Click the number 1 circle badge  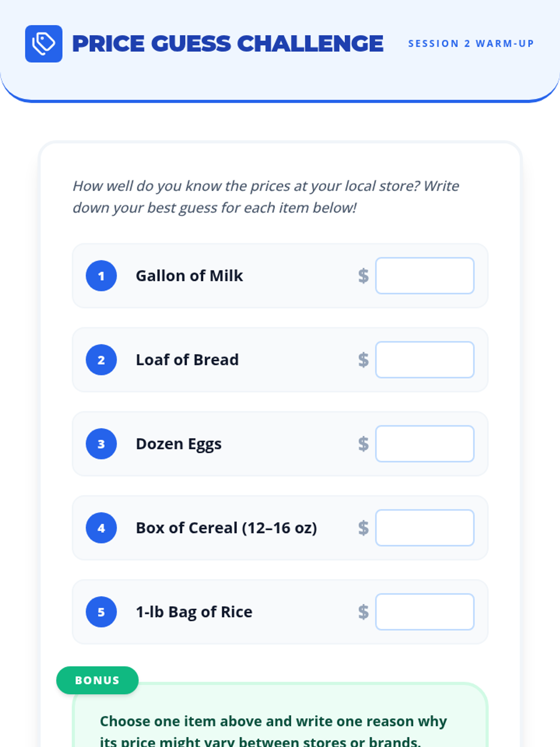pos(101,275)
